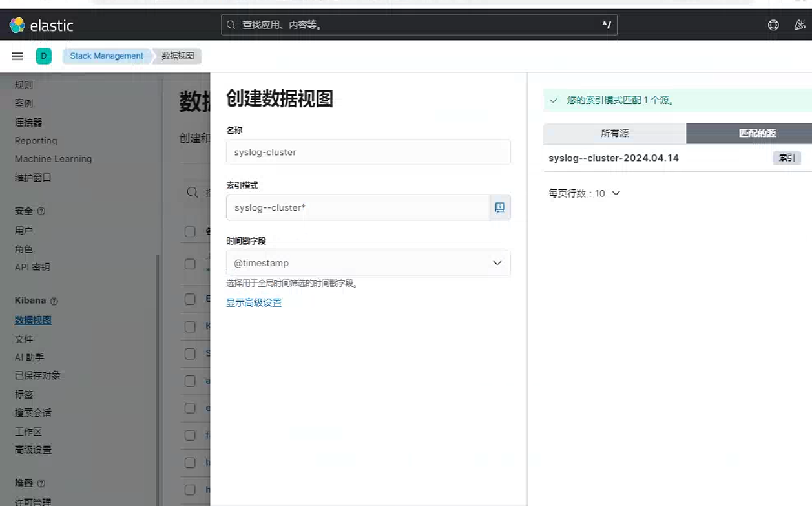Open the newsfeed icon at top right
812x506 pixels.
point(799,25)
